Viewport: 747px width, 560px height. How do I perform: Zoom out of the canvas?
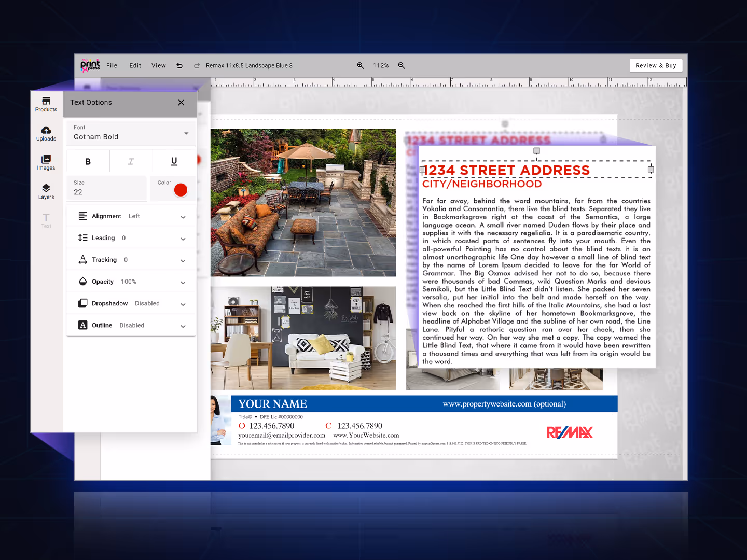click(x=402, y=65)
